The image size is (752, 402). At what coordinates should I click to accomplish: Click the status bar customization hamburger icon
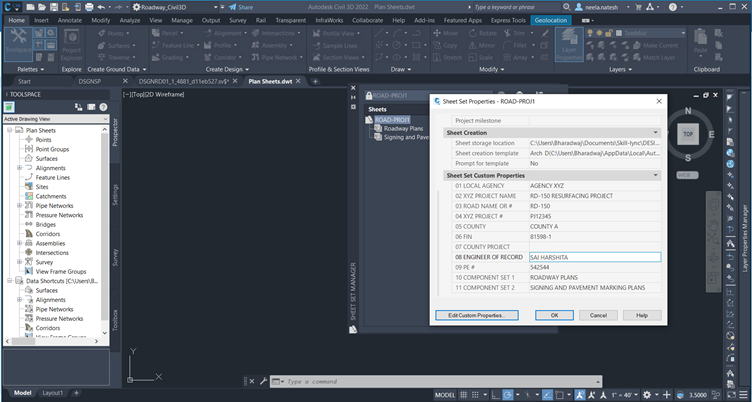(x=742, y=395)
